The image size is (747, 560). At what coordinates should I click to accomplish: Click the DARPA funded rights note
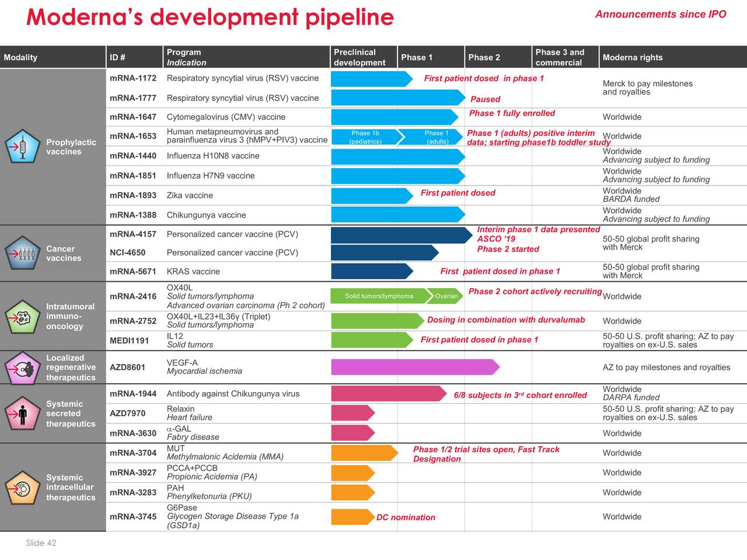point(631,397)
